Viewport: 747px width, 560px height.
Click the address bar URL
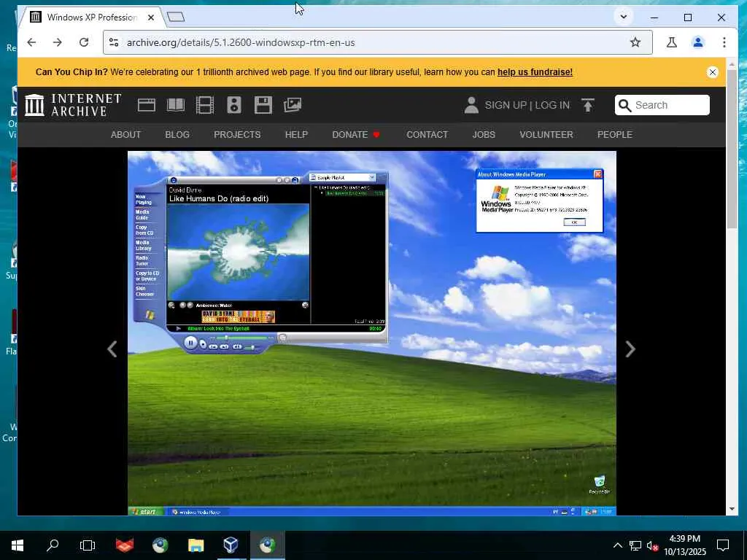[241, 42]
